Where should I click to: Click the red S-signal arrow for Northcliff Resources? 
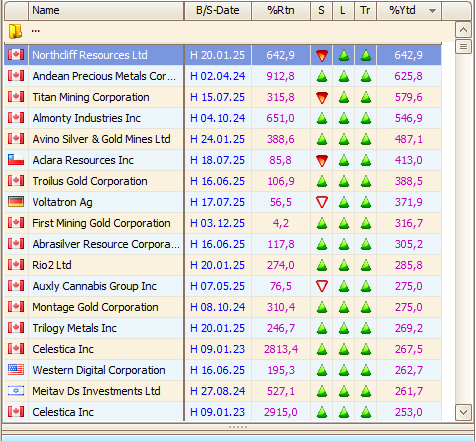[x=322, y=55]
